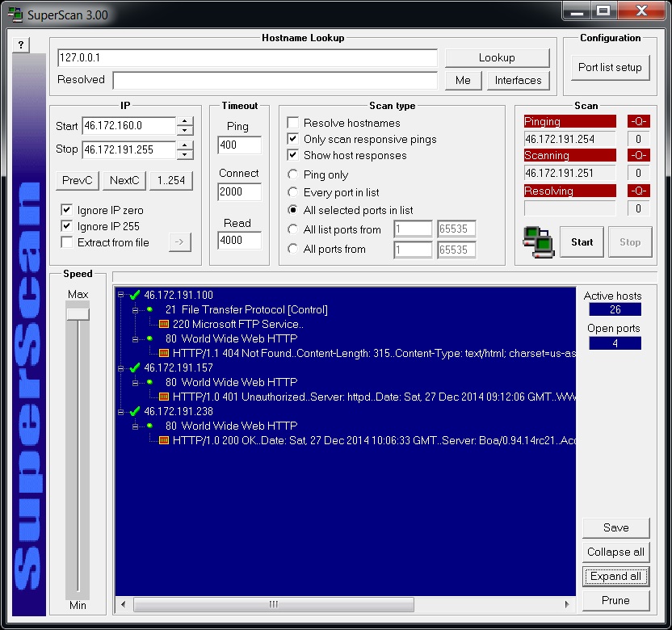The height and width of the screenshot is (630, 672).
Task: Click Expand all button
Action: (615, 577)
